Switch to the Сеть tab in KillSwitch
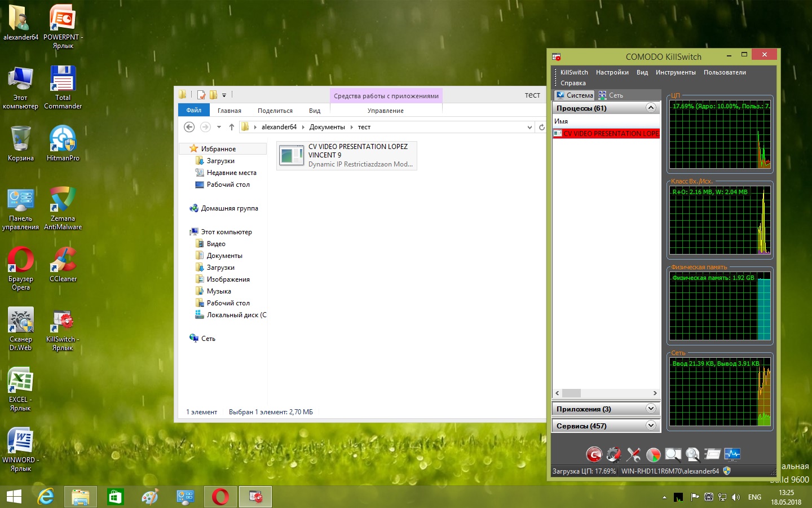The image size is (812, 508). coord(611,95)
